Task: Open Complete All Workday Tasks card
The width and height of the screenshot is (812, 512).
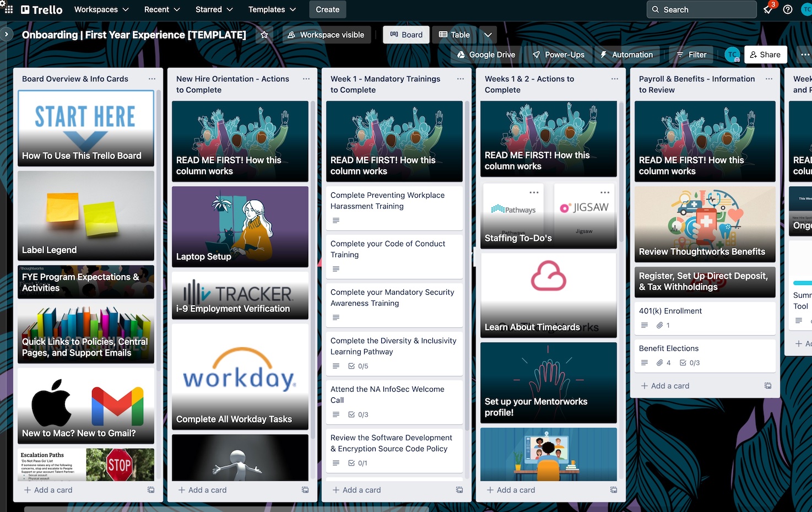Action: [x=240, y=376]
